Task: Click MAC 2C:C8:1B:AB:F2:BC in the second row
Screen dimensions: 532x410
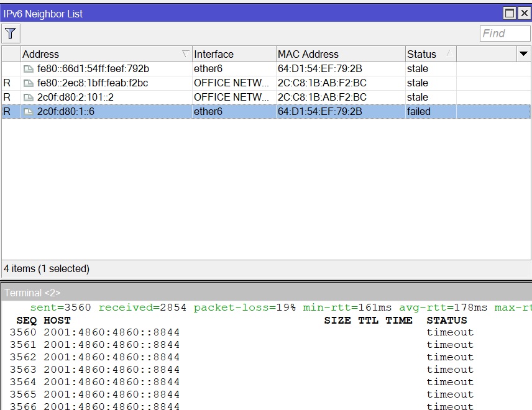Action: (322, 83)
